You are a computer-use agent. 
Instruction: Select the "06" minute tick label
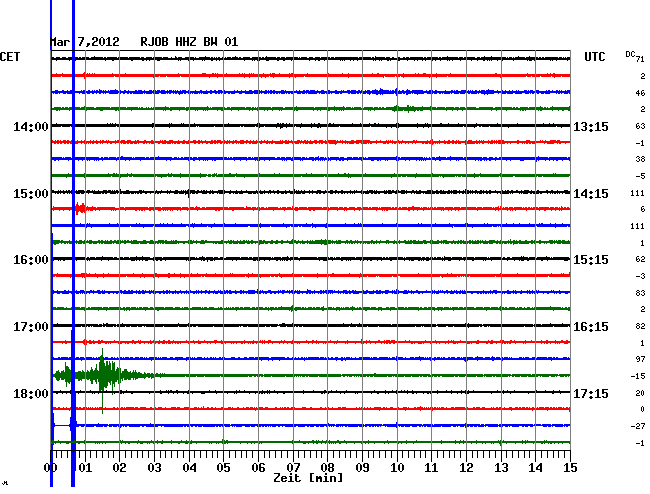pyautogui.click(x=258, y=468)
